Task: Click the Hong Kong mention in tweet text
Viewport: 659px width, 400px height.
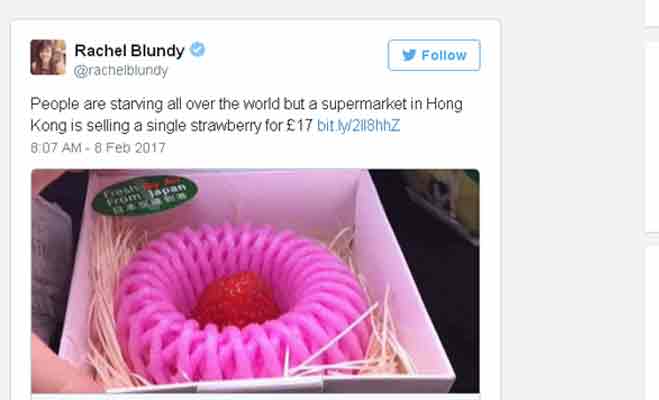Action: (444, 104)
